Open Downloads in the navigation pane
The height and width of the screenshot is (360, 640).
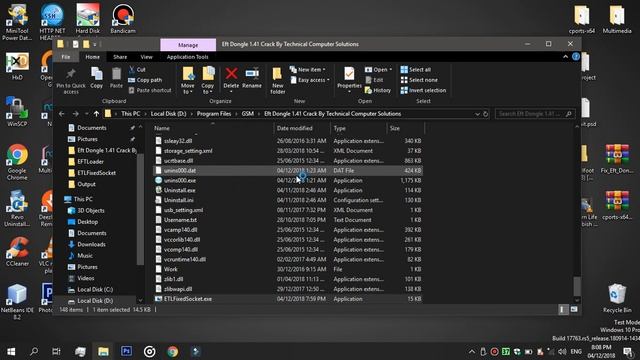coord(91,244)
